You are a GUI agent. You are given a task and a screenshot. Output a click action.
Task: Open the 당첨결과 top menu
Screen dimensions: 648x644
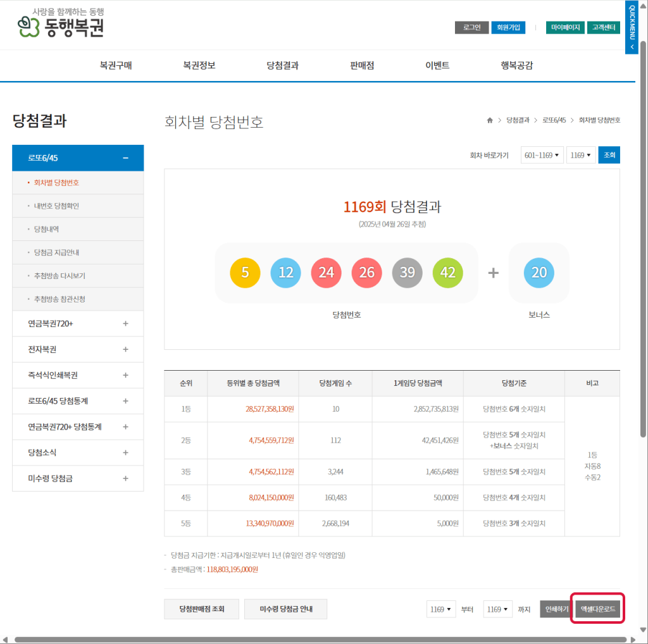(x=282, y=66)
